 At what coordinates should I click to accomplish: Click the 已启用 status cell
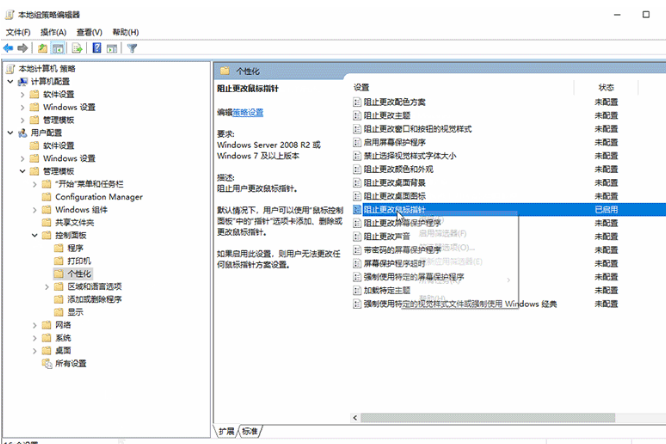point(606,209)
